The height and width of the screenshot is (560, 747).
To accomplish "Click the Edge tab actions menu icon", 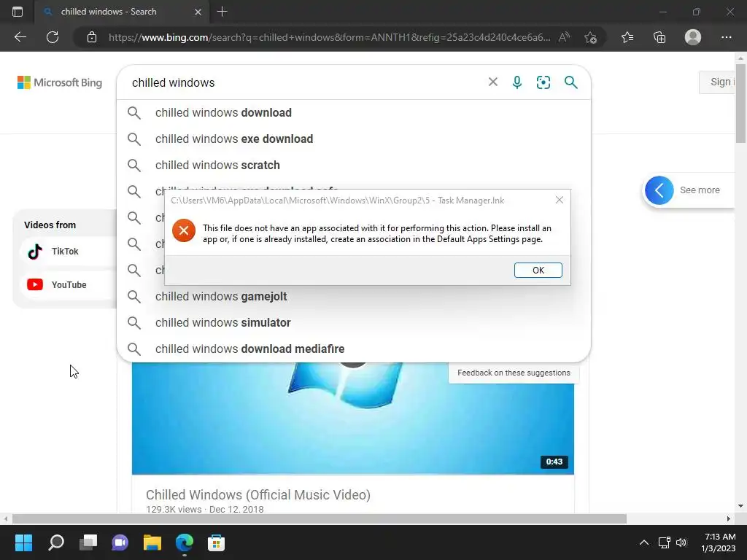I will coord(18,12).
